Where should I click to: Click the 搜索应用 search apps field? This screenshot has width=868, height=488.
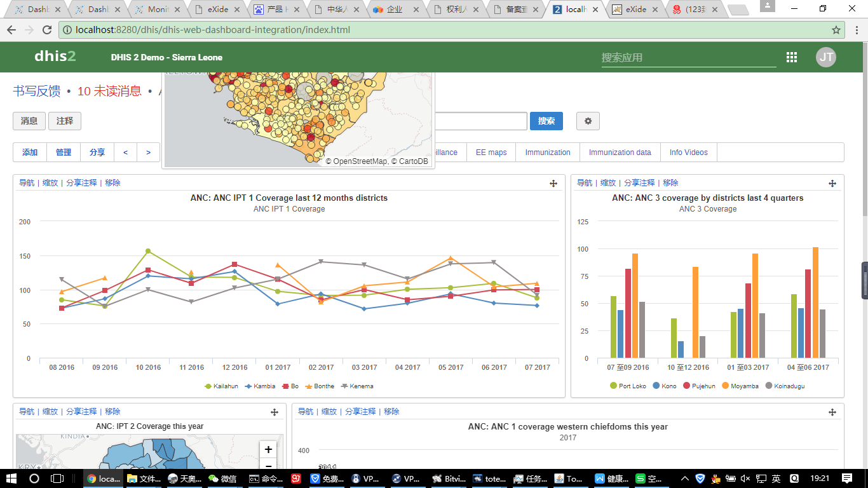click(x=688, y=57)
